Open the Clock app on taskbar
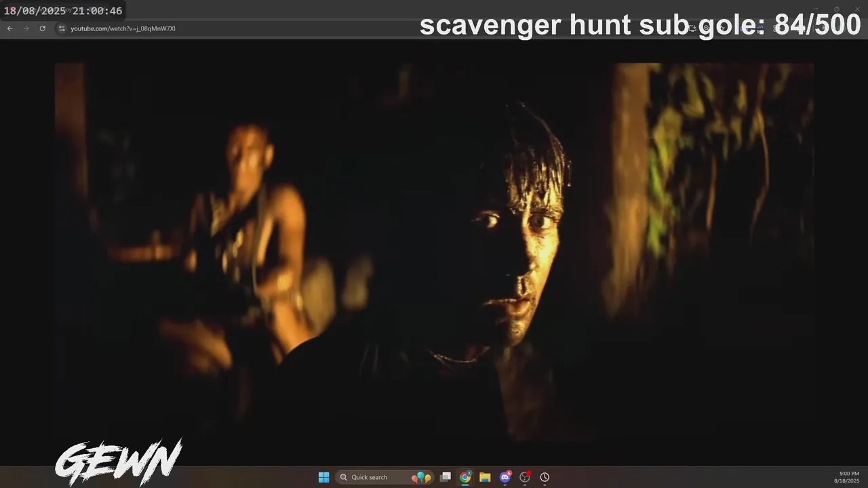This screenshot has width=868, height=488. [x=545, y=477]
